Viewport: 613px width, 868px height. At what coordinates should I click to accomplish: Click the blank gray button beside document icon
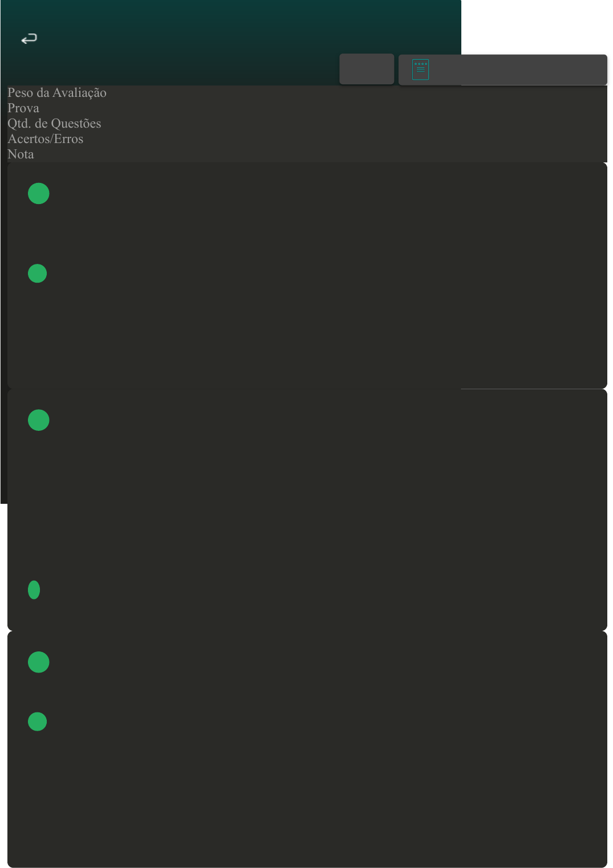click(x=367, y=69)
